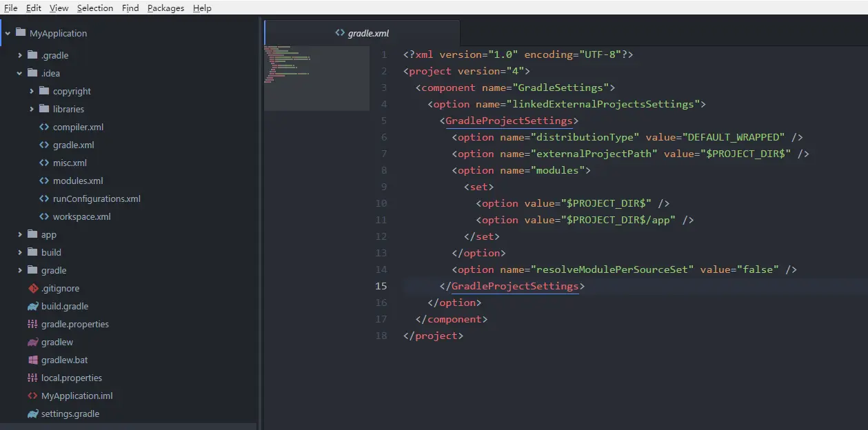Click the libraries folder icon
This screenshot has height=430, width=868.
click(x=44, y=109)
